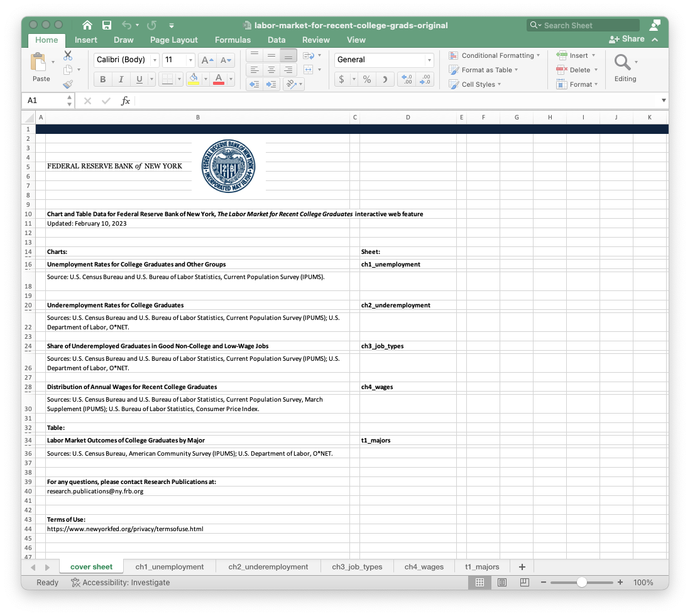Viewport: 690px width, 616px height.
Task: Undo the last action
Action: 127,25
